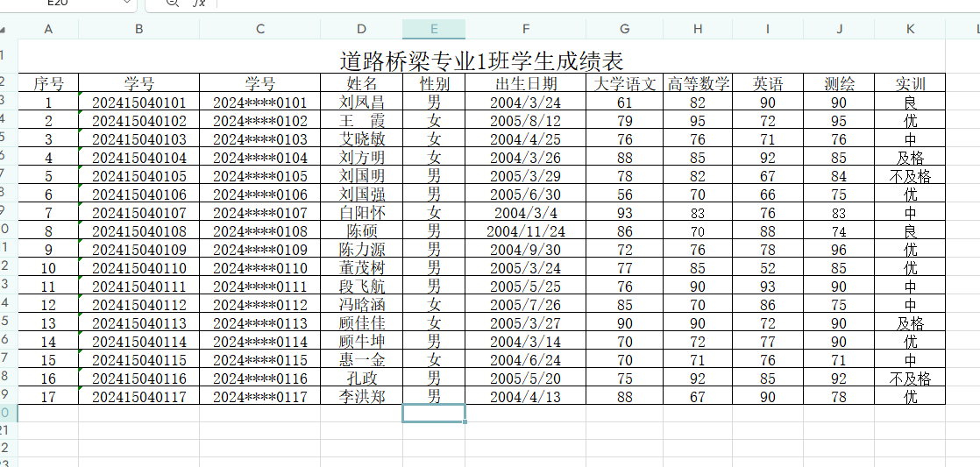
Task: Select column C header
Action: click(260, 29)
